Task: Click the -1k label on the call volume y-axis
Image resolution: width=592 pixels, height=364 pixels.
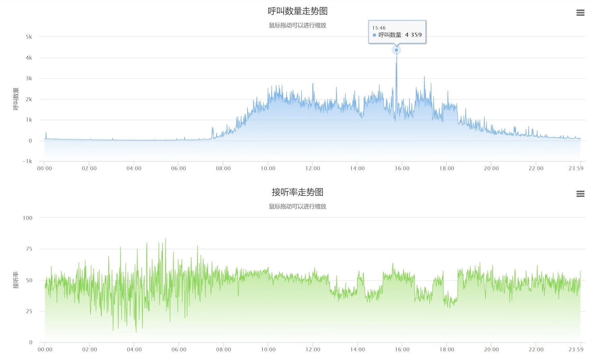Action: (x=27, y=161)
